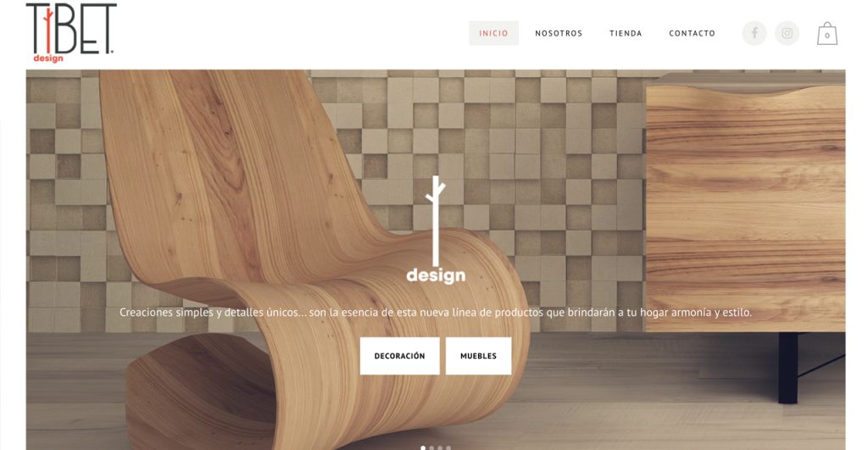The width and height of the screenshot is (868, 450).
Task: Click the 'Creaciones simples' tagline text
Action: point(436,312)
